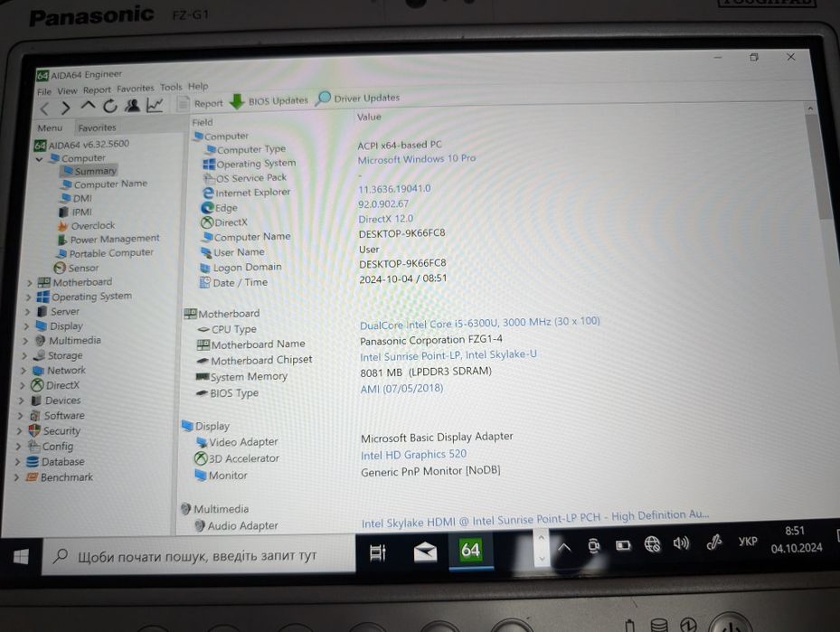Screen dimensions: 840x632
Task: Collapse the Computer tree node
Action: click(x=39, y=159)
